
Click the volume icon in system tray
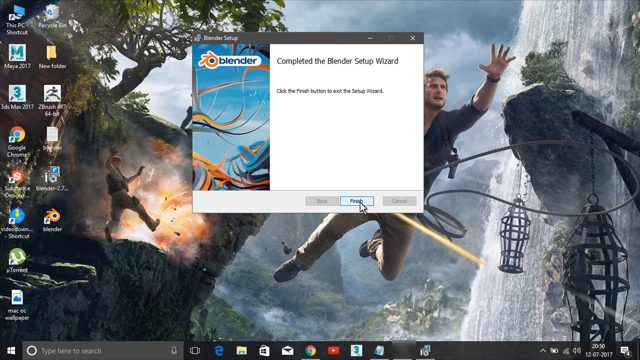coord(577,351)
